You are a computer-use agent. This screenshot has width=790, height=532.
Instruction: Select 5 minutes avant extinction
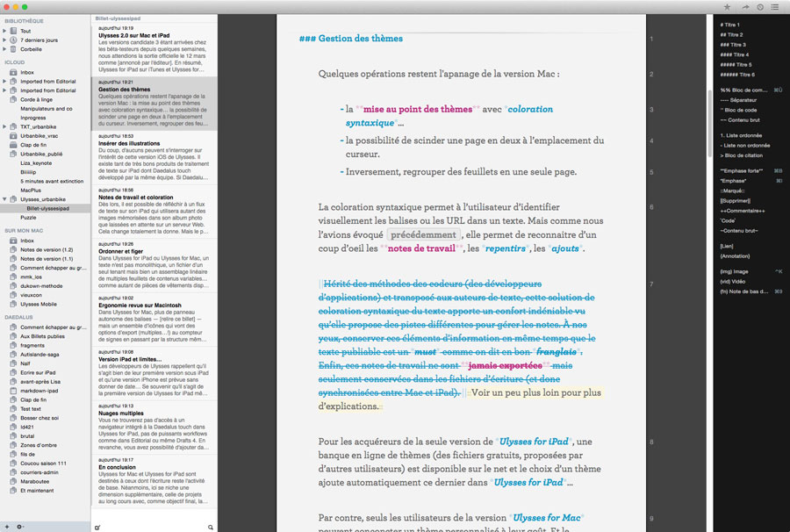[52, 182]
